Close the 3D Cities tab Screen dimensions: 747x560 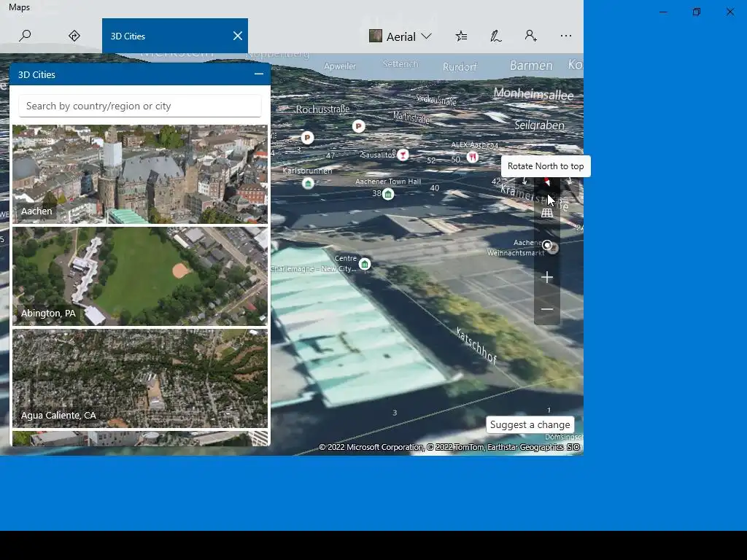tap(238, 36)
